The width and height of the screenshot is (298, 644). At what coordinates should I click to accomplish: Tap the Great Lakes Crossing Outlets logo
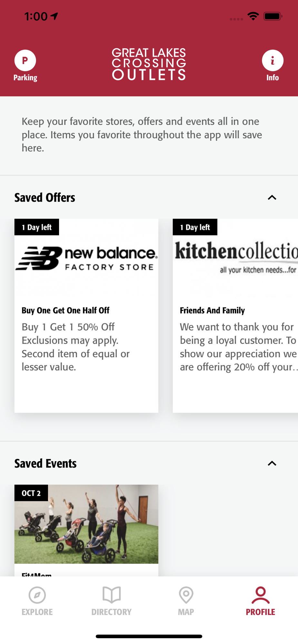(x=149, y=64)
